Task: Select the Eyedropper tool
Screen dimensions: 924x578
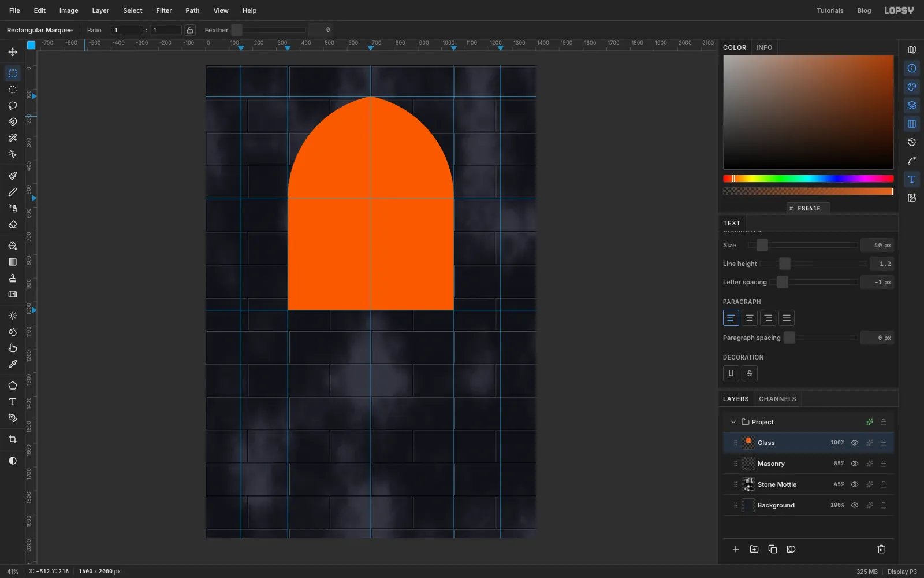Action: click(13, 364)
